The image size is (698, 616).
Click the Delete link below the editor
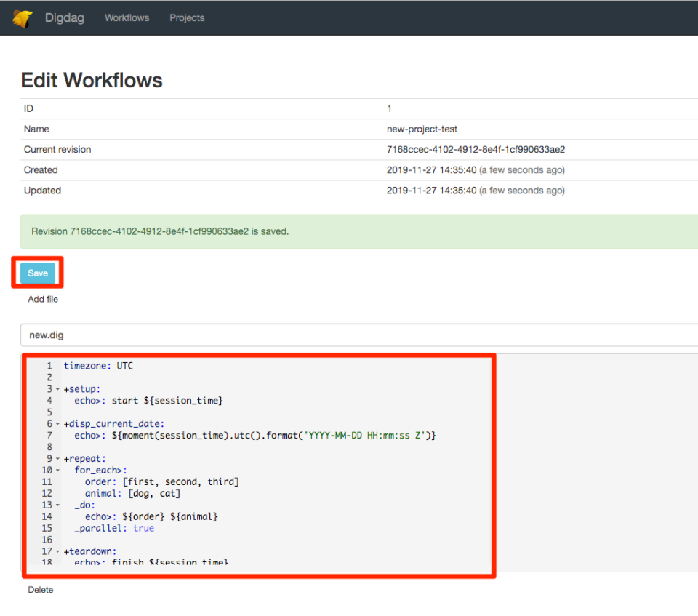(41, 590)
